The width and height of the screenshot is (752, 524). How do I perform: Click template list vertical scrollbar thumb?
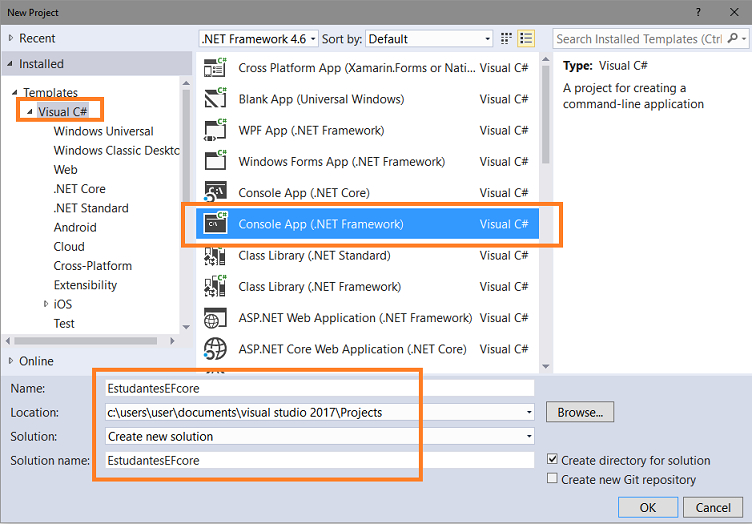(545, 115)
